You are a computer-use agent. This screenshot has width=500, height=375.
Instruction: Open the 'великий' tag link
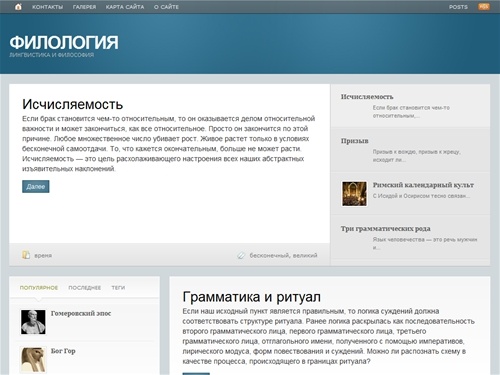click(x=305, y=255)
